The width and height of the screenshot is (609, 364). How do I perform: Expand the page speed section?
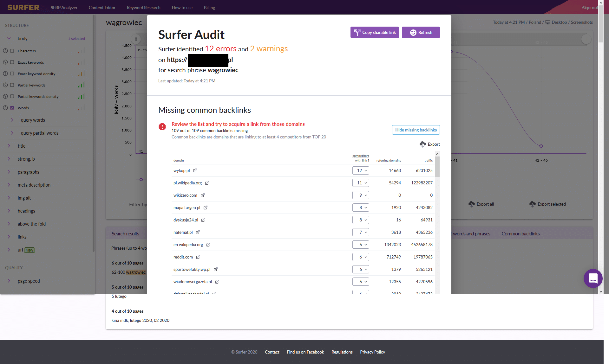9,281
